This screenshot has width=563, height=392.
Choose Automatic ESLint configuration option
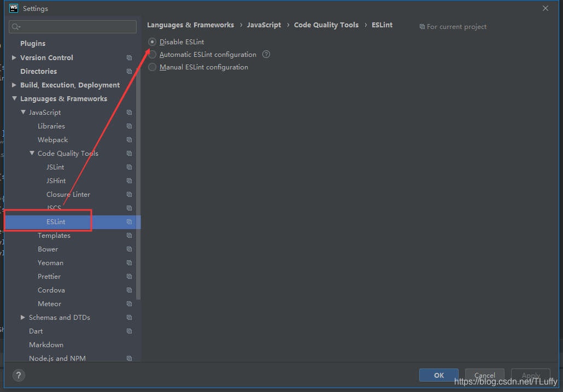(x=153, y=55)
